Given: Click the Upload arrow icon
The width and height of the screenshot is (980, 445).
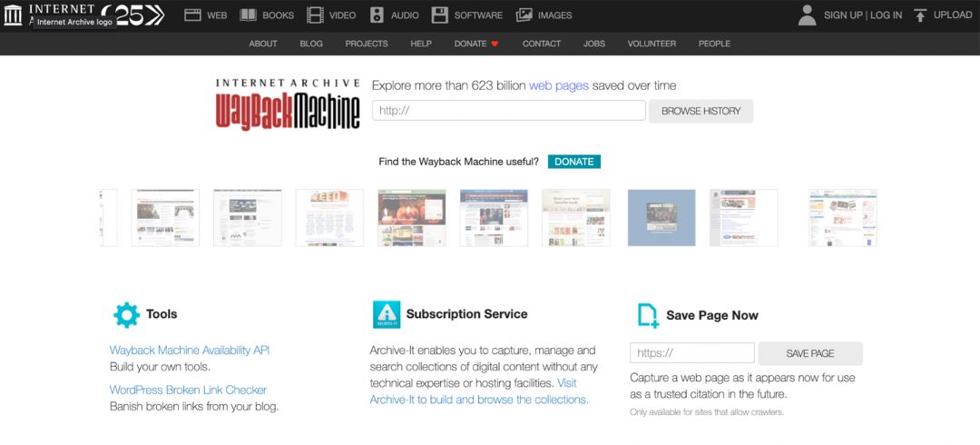Looking at the screenshot, I should (x=920, y=15).
